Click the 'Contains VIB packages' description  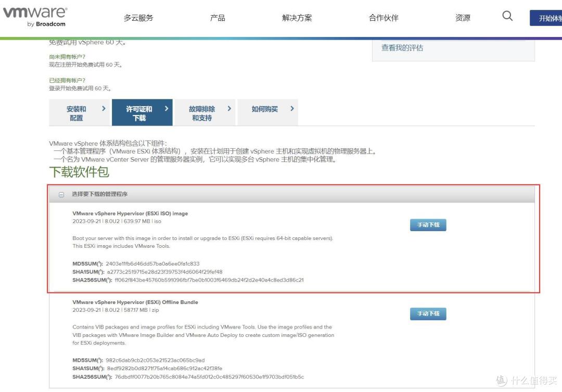203,335
